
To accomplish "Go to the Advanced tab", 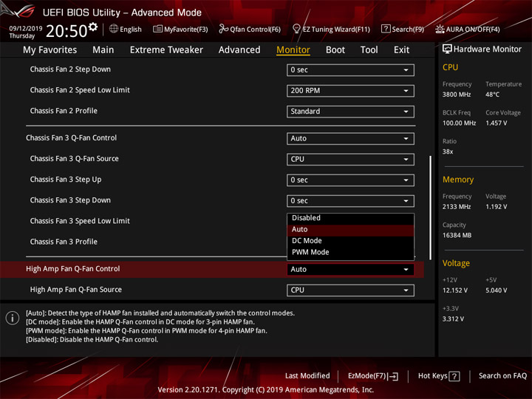I will pyautogui.click(x=239, y=50).
